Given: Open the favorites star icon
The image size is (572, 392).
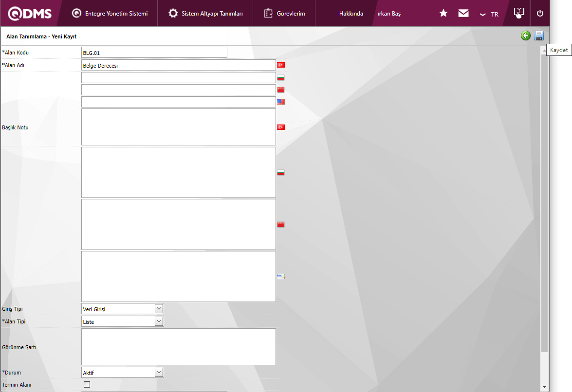Looking at the screenshot, I should coord(443,13).
